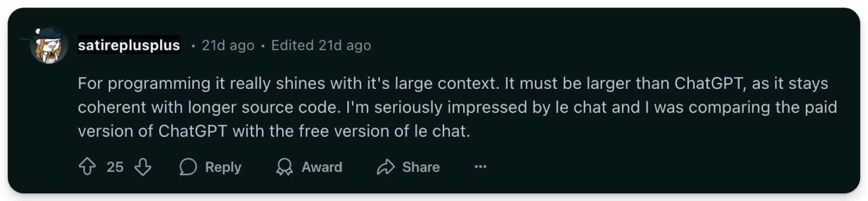Click the award ribbon icon
The image size is (868, 201).
(284, 167)
